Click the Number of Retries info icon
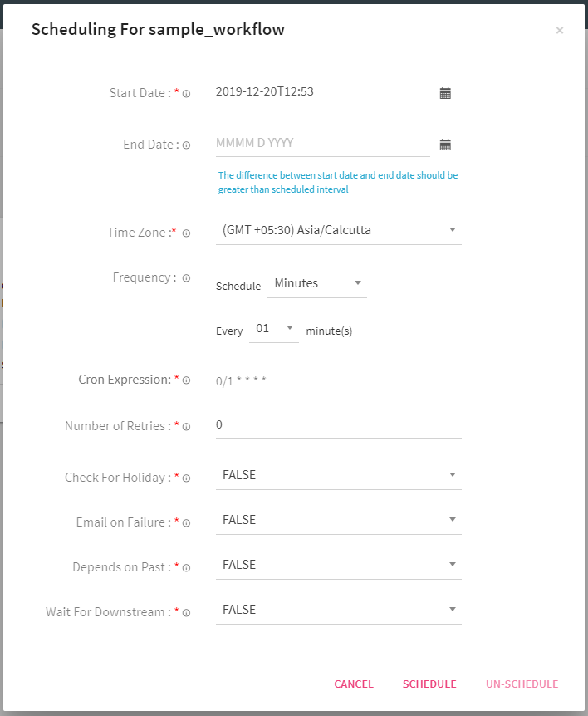588x716 pixels. (x=186, y=427)
